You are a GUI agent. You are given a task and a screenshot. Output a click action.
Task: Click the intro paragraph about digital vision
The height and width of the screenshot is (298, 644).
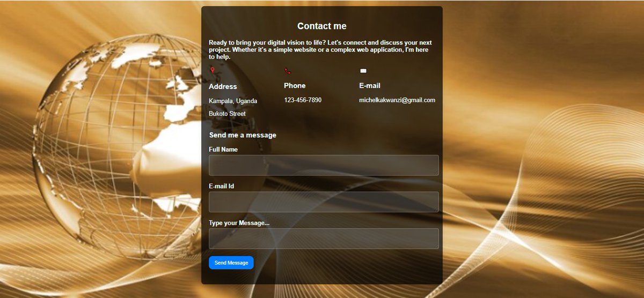pyautogui.click(x=321, y=50)
